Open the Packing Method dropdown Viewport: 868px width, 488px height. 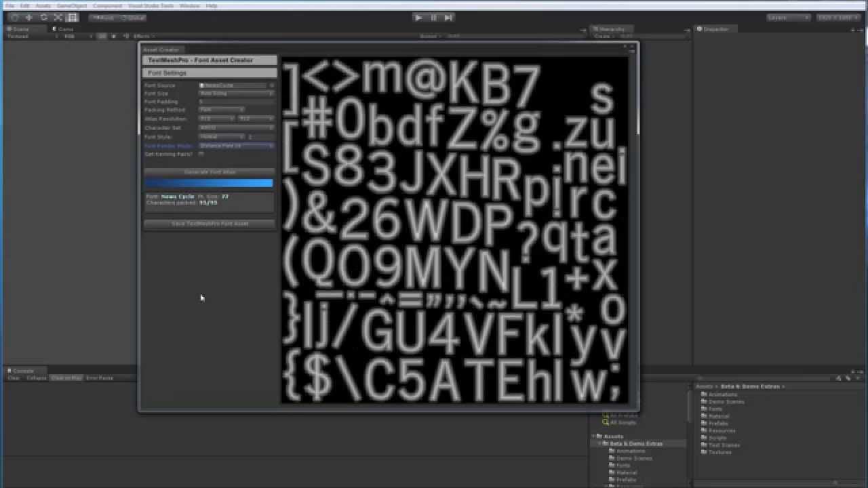[222, 109]
